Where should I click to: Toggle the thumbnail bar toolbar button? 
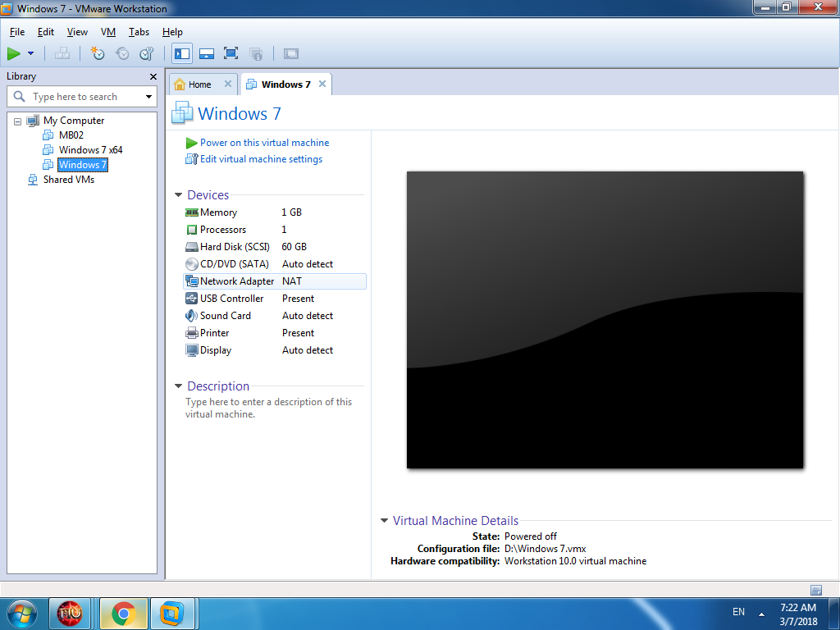pyautogui.click(x=207, y=53)
